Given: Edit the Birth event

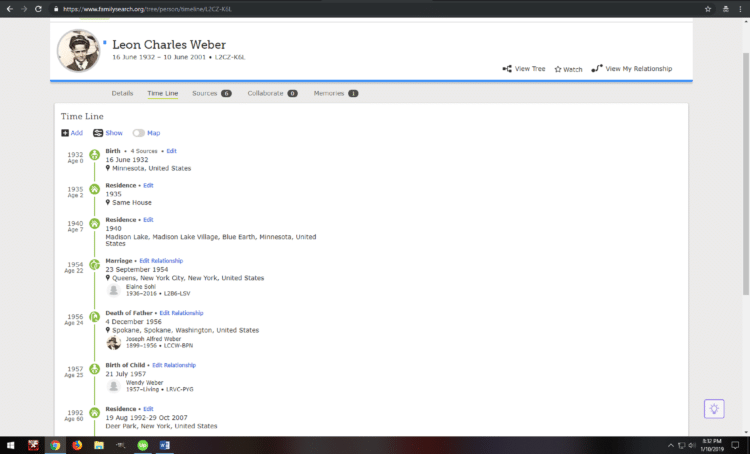Looking at the screenshot, I should pyautogui.click(x=171, y=151).
